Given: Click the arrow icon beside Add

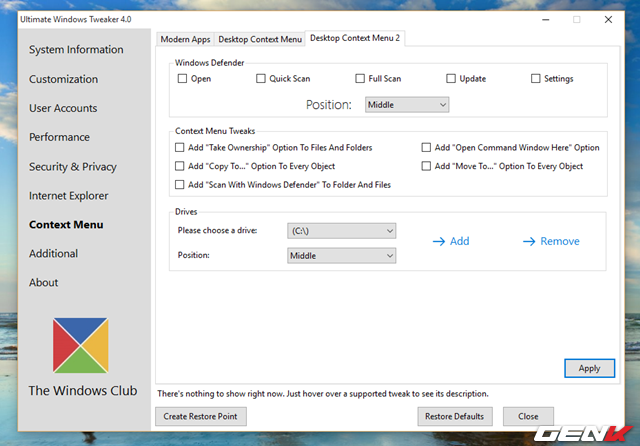Looking at the screenshot, I should click(439, 242).
